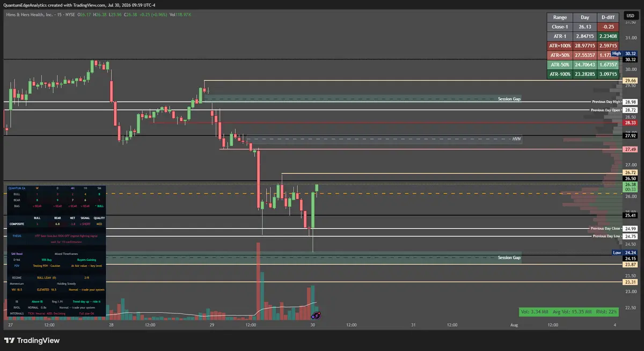Click the 26.72 price label
Image resolution: width=644 pixels, height=351 pixels.
[x=630, y=172]
